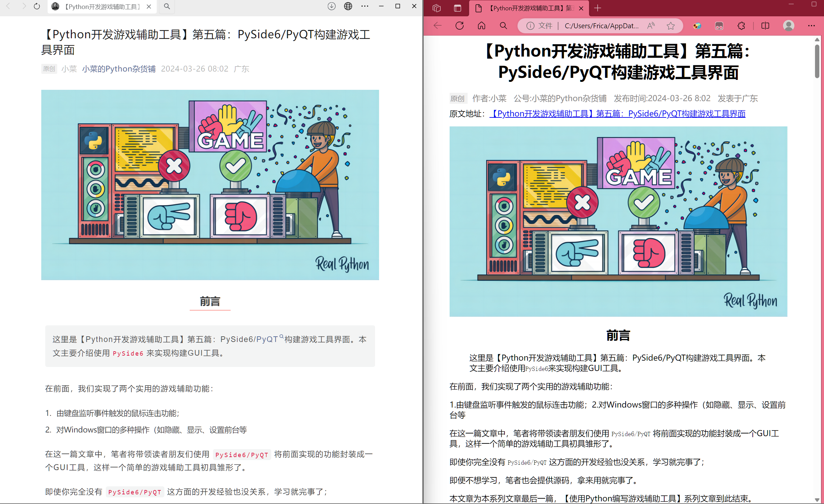Click Edge page scrollbar down arrow
This screenshot has width=824, height=504.
pyautogui.click(x=817, y=500)
